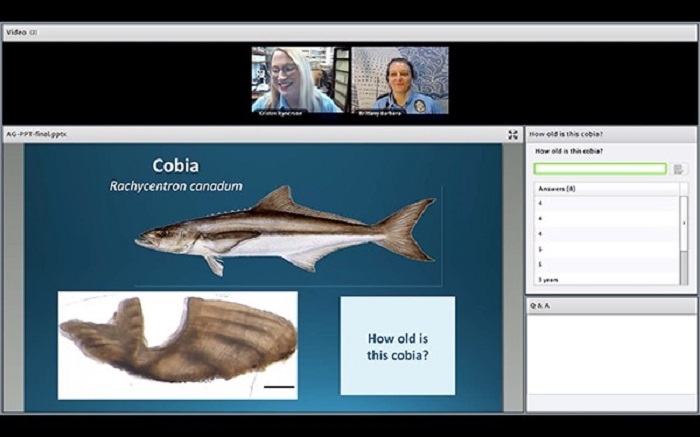Click the send answer icon beside poll field
The width and height of the screenshot is (700, 437).
point(679,169)
